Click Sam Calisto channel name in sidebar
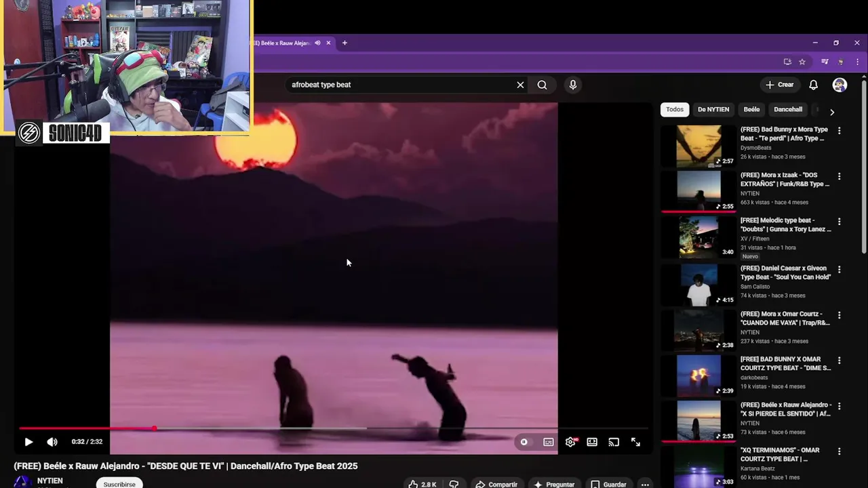 pos(755,287)
